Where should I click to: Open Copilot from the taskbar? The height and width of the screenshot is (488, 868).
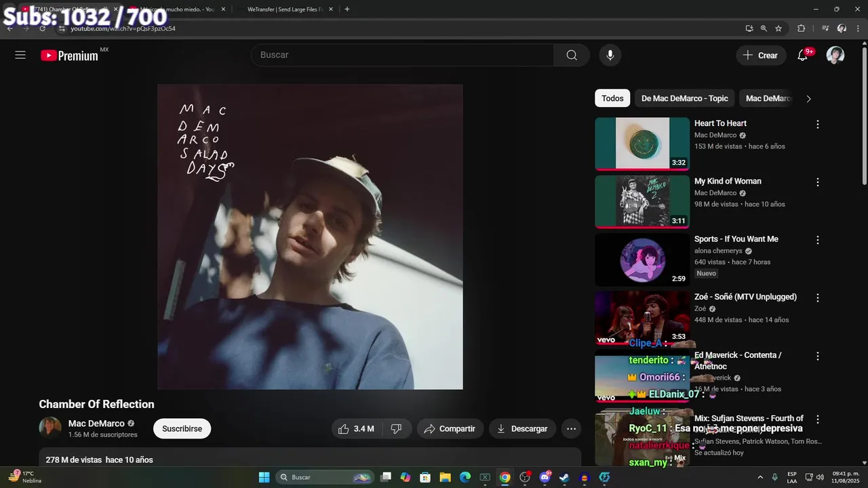406,477
